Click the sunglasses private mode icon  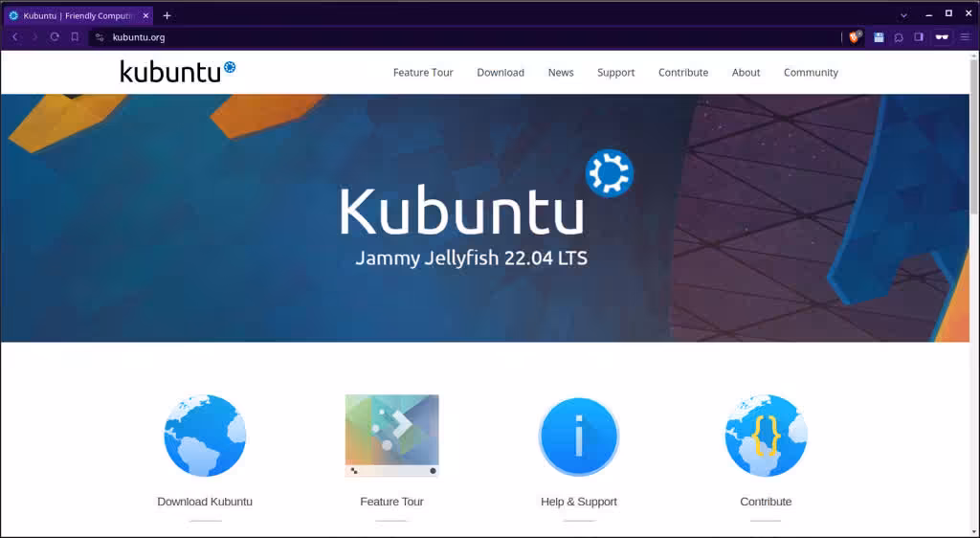(x=942, y=37)
